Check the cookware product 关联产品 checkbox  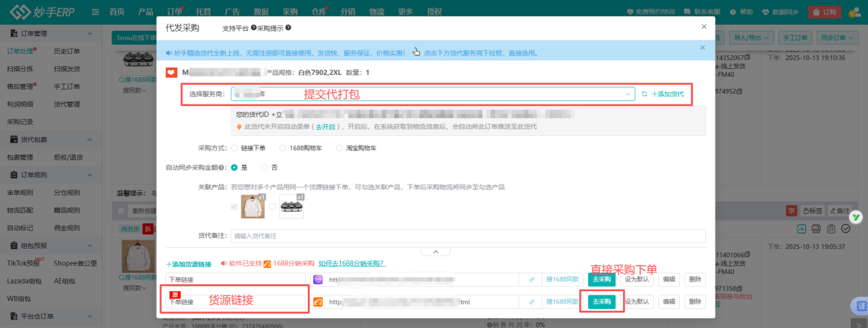tap(272, 206)
